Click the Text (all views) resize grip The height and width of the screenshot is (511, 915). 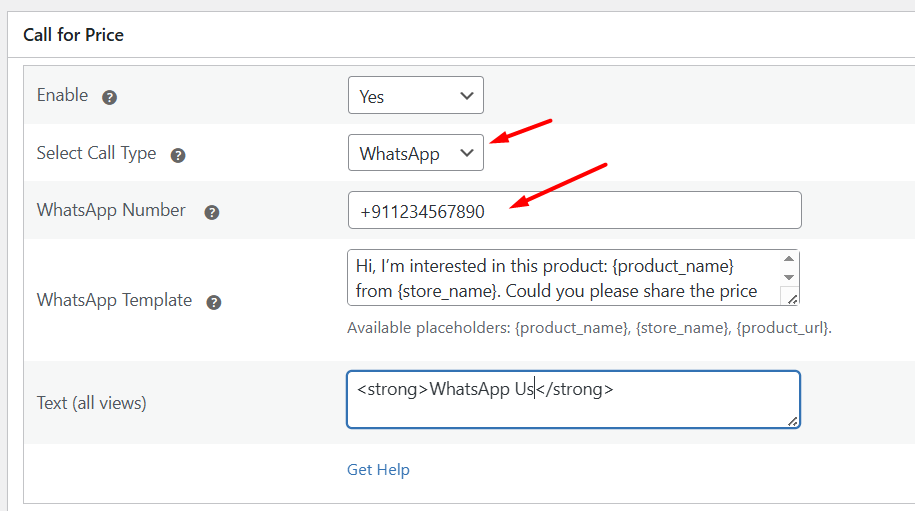pos(792,421)
